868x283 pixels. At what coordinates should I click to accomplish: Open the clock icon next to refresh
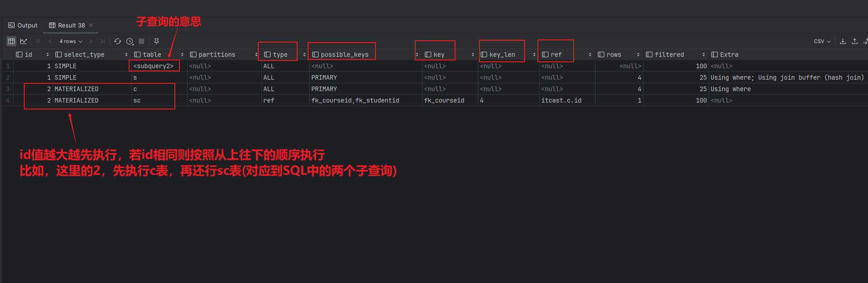[130, 41]
